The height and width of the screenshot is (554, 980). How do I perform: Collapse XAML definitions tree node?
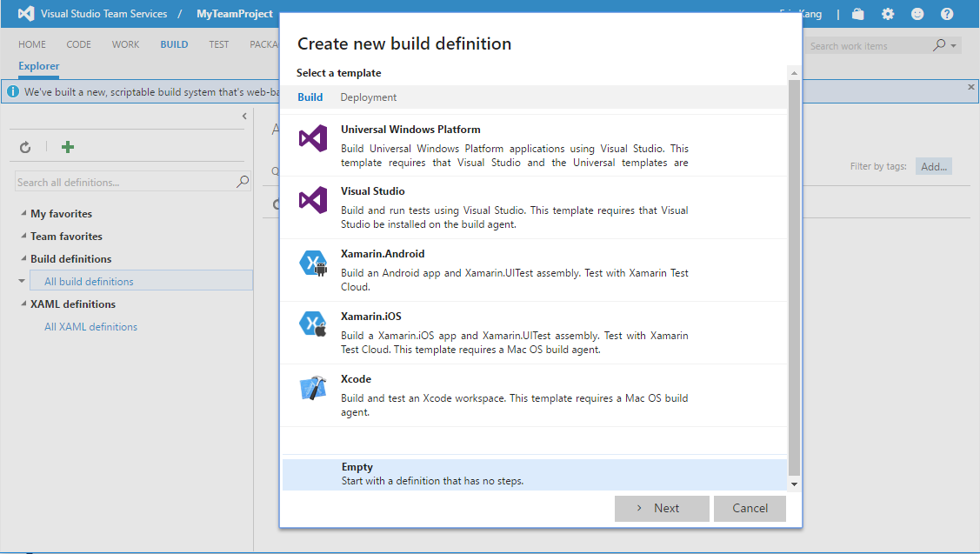point(23,304)
